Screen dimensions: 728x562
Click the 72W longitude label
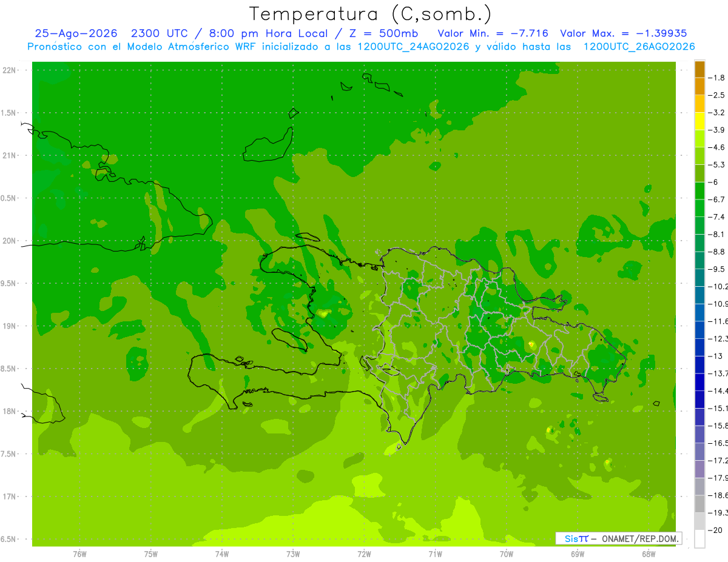(364, 554)
